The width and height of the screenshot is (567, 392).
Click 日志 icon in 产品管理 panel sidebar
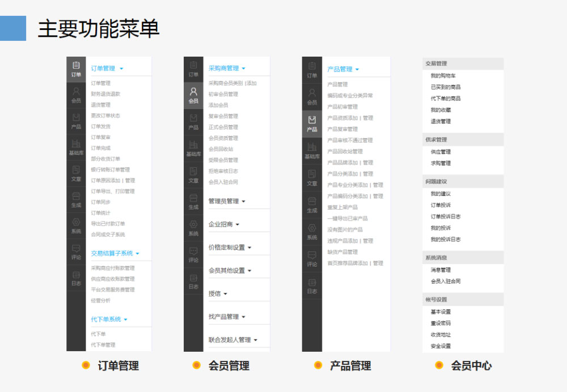coord(312,286)
